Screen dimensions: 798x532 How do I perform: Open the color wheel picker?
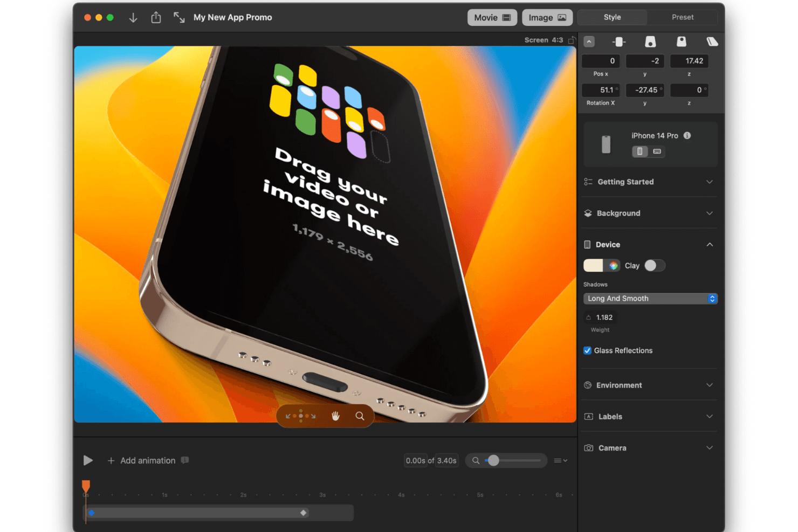613,265
